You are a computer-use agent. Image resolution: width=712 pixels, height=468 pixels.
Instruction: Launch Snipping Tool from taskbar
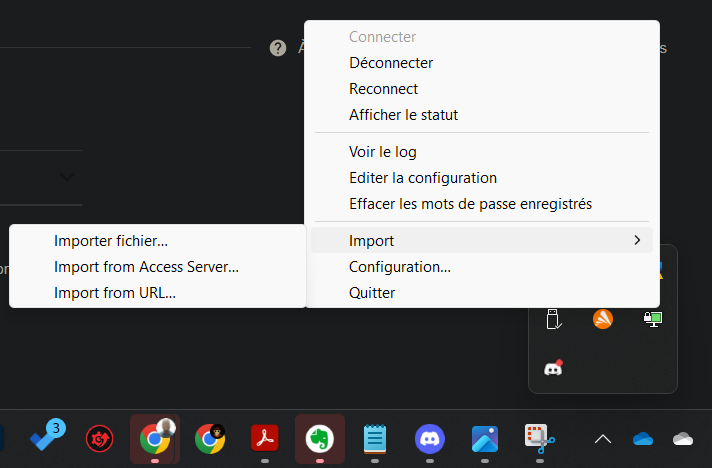(539, 438)
